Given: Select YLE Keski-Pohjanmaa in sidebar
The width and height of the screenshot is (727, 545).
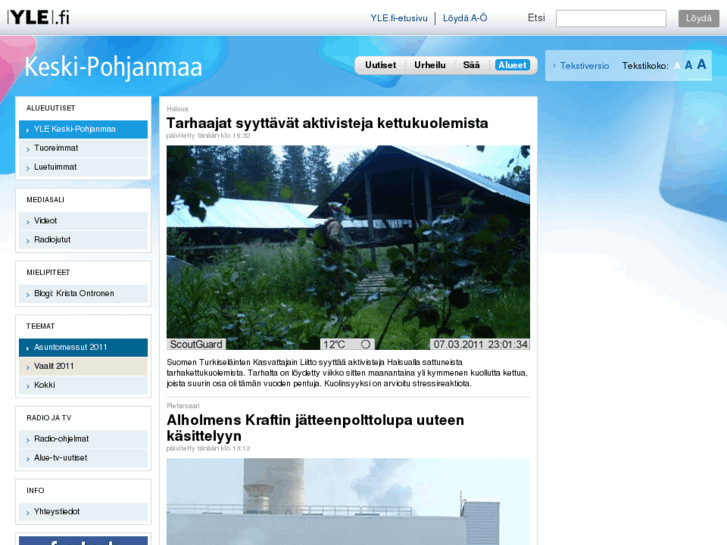Looking at the screenshot, I should [x=83, y=129].
